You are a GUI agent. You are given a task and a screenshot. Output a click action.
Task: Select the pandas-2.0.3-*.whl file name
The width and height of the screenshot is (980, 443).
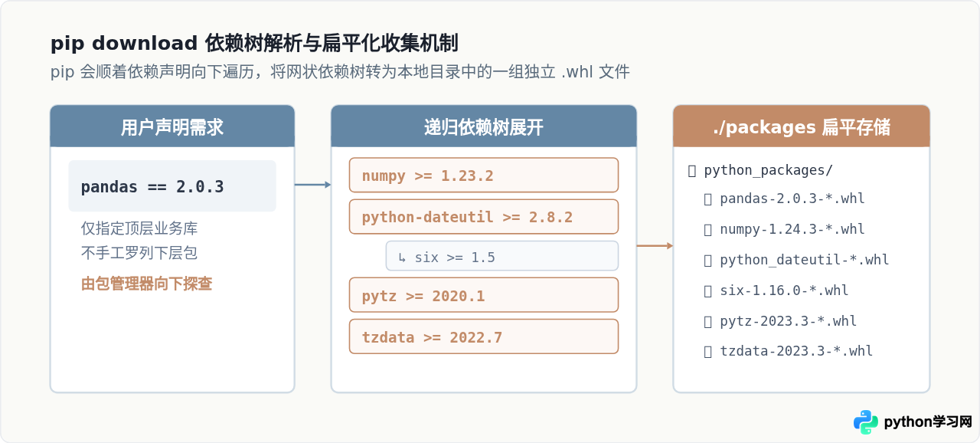[792, 199]
